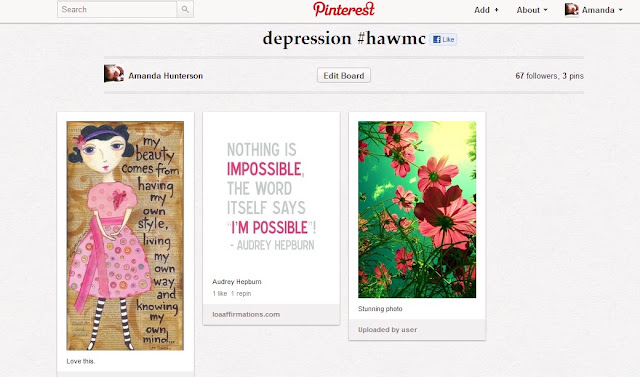This screenshot has width=640, height=377.
Task: Click the search magnifier icon
Action: (185, 9)
